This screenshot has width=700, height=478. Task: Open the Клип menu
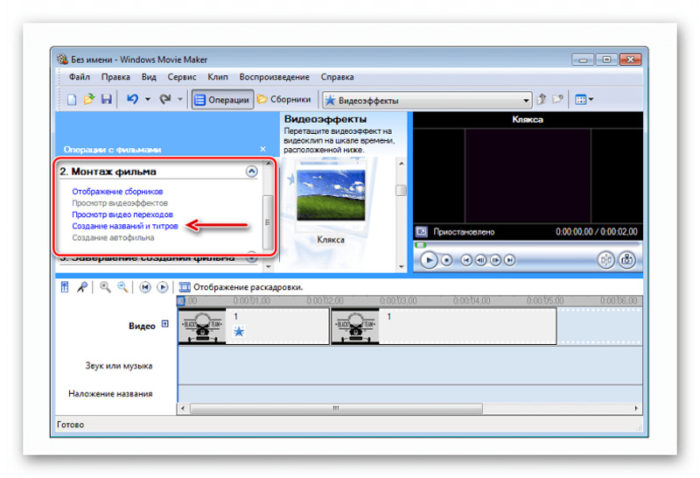click(217, 77)
